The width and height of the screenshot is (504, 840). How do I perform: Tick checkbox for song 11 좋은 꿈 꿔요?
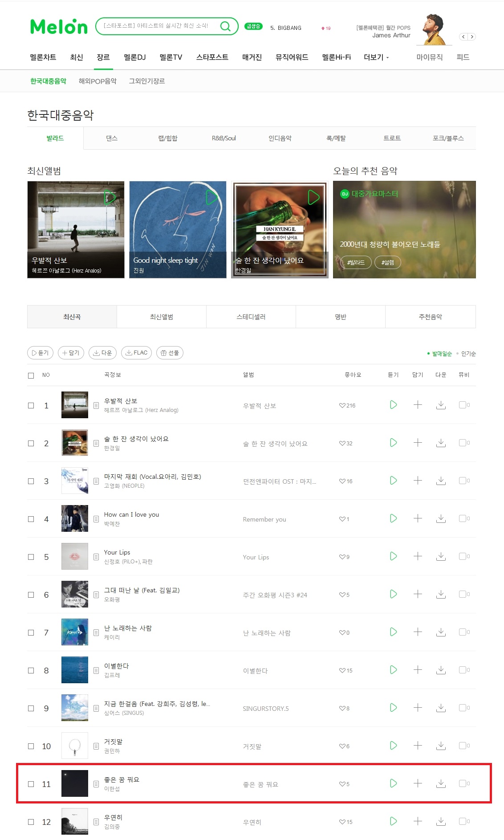pos(31,784)
